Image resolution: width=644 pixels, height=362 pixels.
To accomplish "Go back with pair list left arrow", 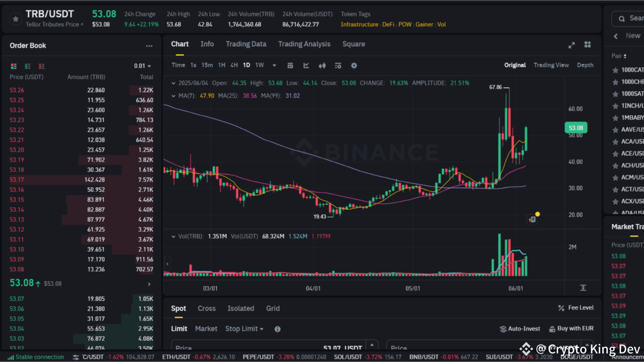I will [x=616, y=36].
